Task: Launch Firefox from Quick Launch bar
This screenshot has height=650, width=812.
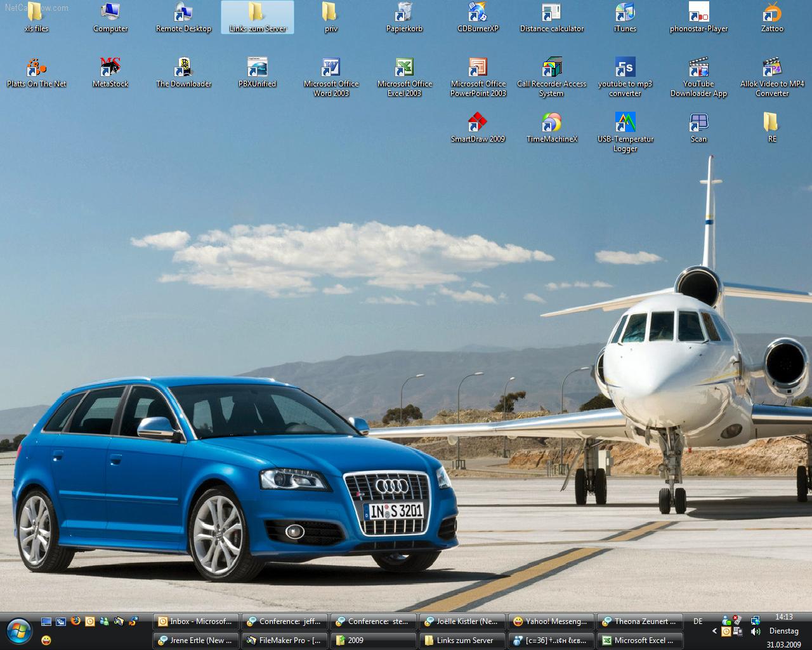Action: click(x=75, y=621)
